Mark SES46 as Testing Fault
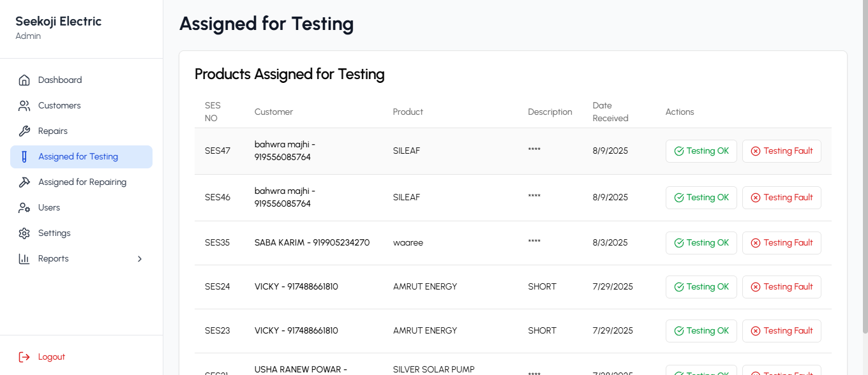 (782, 198)
